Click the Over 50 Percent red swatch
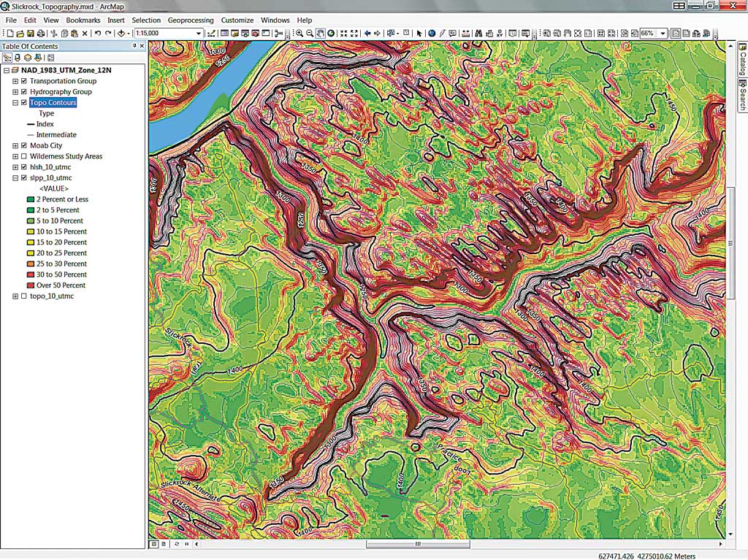This screenshot has width=748, height=560. click(x=29, y=285)
